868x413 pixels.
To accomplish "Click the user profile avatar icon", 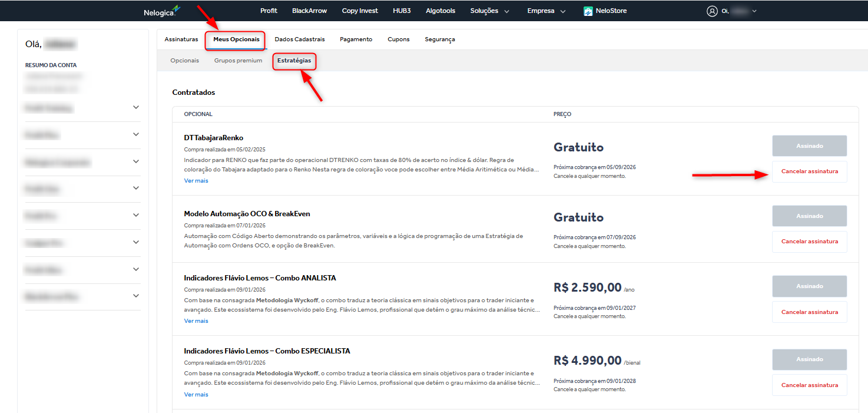I will 712,11.
